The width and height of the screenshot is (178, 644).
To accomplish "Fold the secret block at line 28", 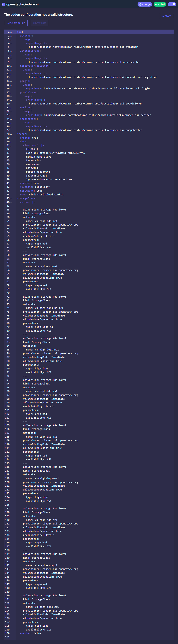I will [x=11, y=135].
